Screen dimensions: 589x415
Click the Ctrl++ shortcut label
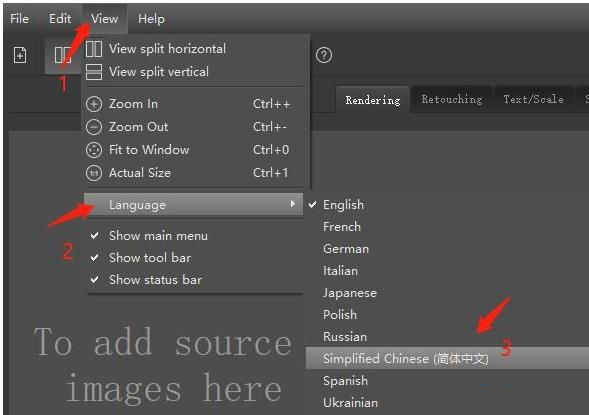point(272,104)
